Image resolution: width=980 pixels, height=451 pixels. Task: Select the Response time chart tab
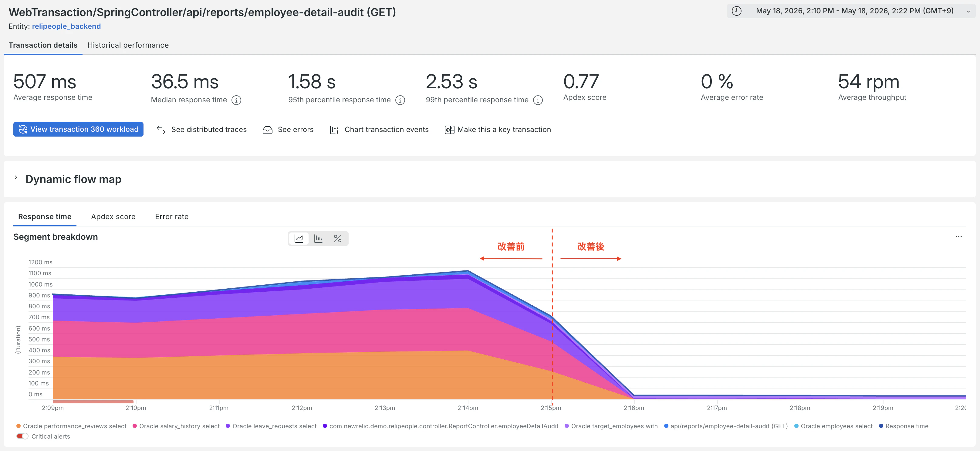pos(45,217)
